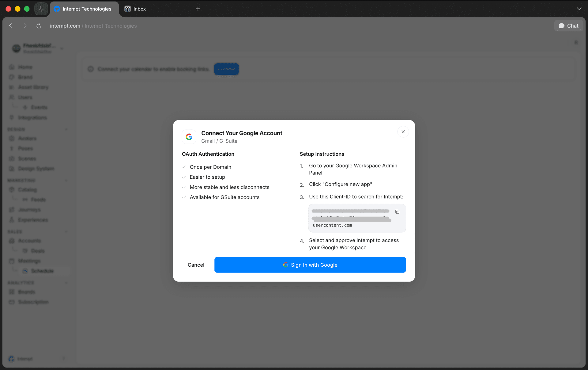Click the workspace avatar icon
Image resolution: width=588 pixels, height=370 pixels.
point(16,48)
